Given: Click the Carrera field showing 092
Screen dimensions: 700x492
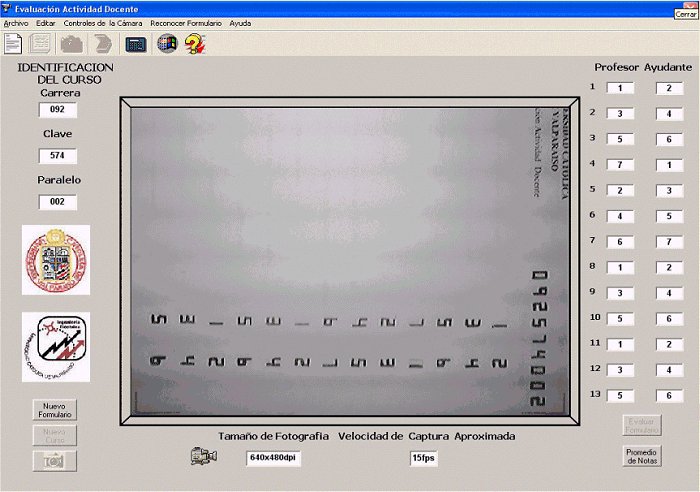Looking at the screenshot, I should 57,110.
